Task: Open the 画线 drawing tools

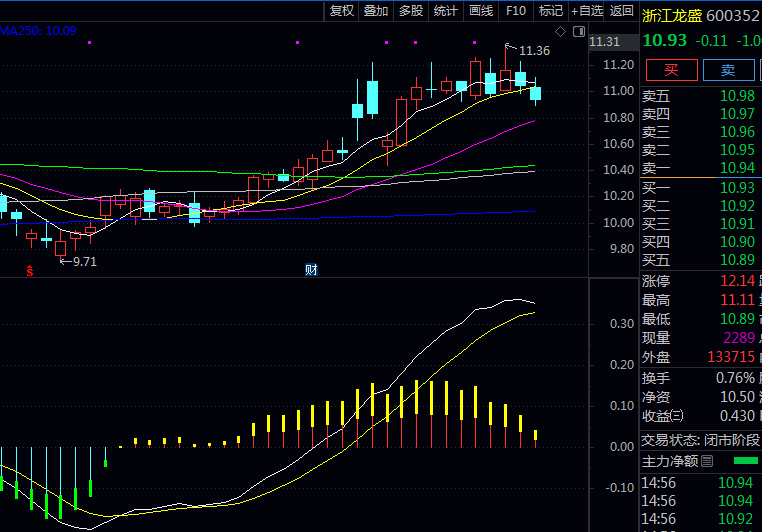Action: pyautogui.click(x=481, y=11)
